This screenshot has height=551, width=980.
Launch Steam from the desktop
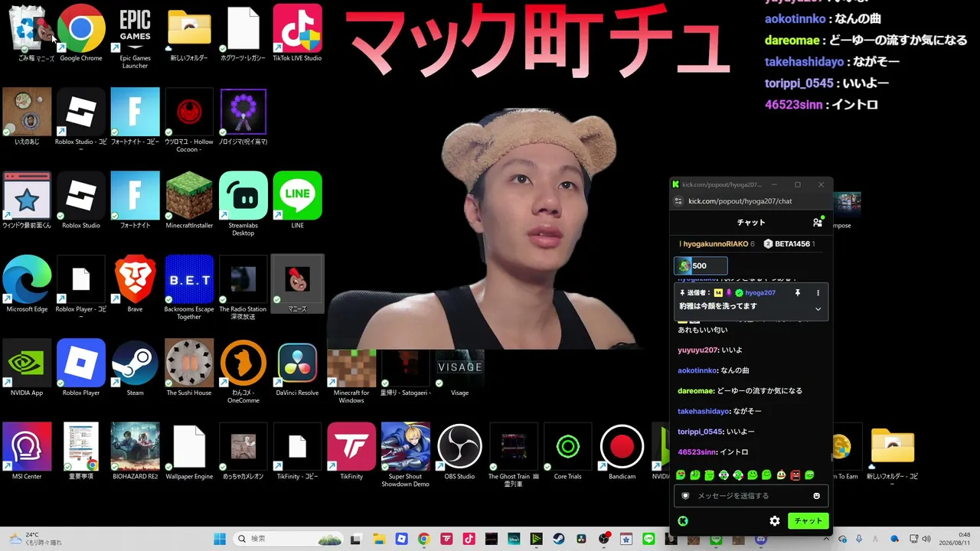[x=135, y=367]
